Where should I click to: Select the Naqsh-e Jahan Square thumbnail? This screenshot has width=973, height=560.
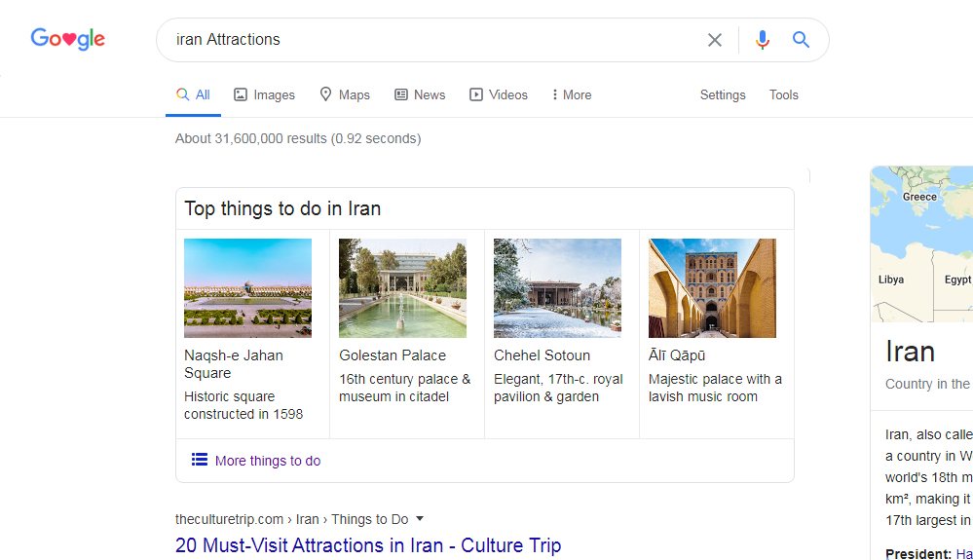(247, 288)
